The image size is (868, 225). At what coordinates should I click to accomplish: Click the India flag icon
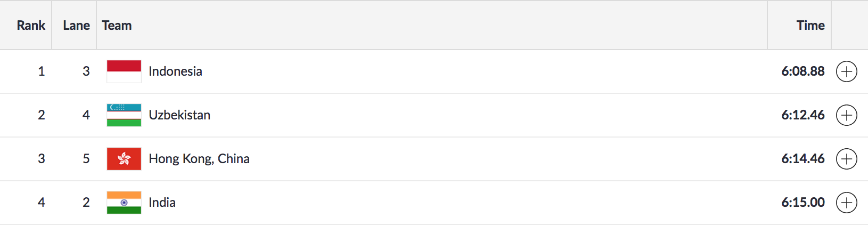coord(124,203)
